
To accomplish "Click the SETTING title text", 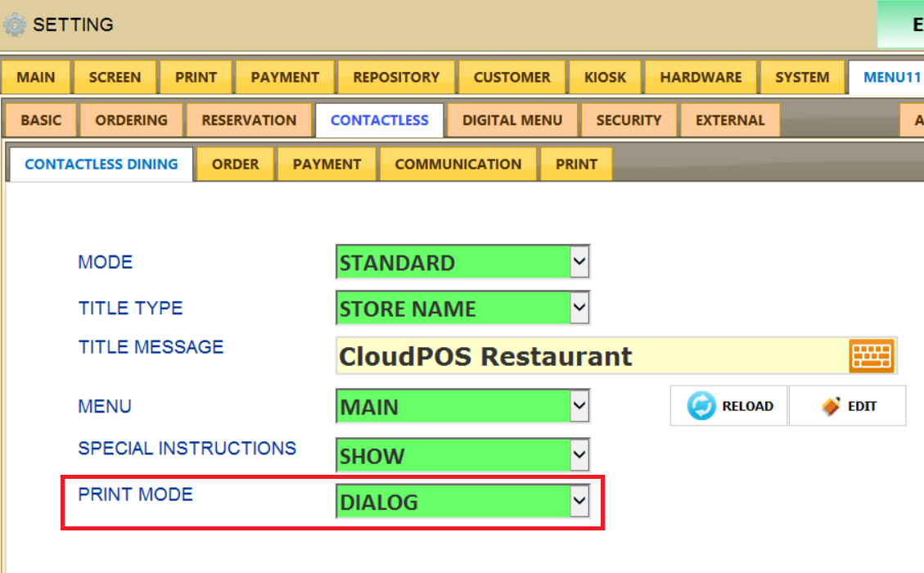I will 73,25.
